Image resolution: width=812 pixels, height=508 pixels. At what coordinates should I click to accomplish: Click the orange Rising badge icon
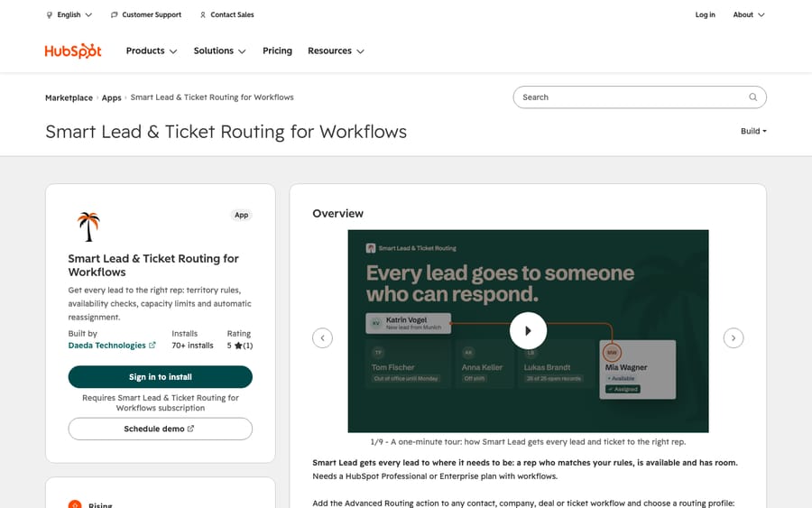tap(75, 504)
